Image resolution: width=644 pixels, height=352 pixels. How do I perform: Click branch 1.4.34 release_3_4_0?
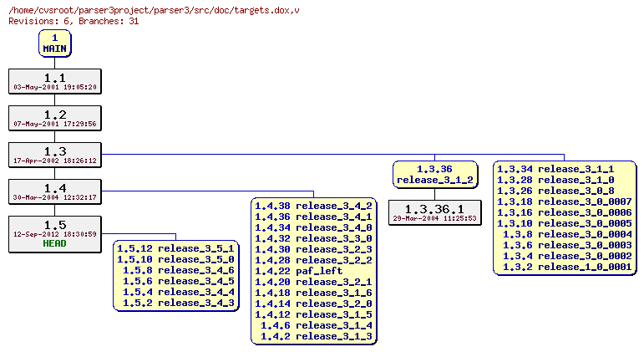pyautogui.click(x=314, y=227)
